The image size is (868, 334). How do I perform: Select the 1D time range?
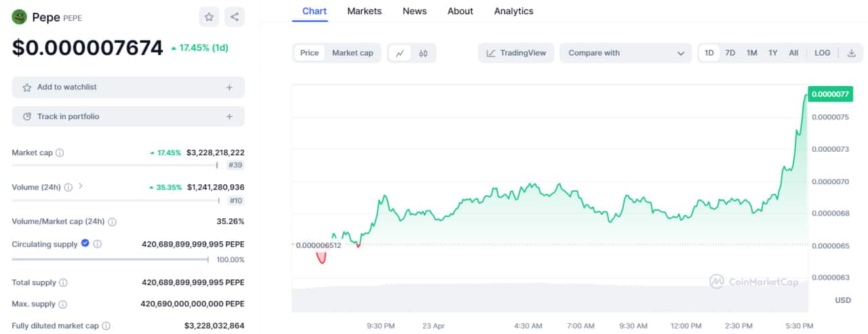pyautogui.click(x=709, y=53)
